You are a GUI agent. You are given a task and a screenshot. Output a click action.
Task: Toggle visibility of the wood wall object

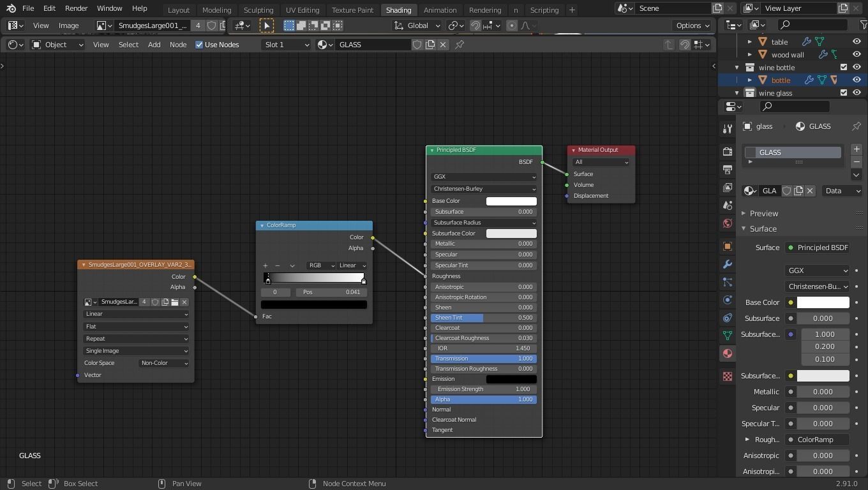tap(857, 54)
